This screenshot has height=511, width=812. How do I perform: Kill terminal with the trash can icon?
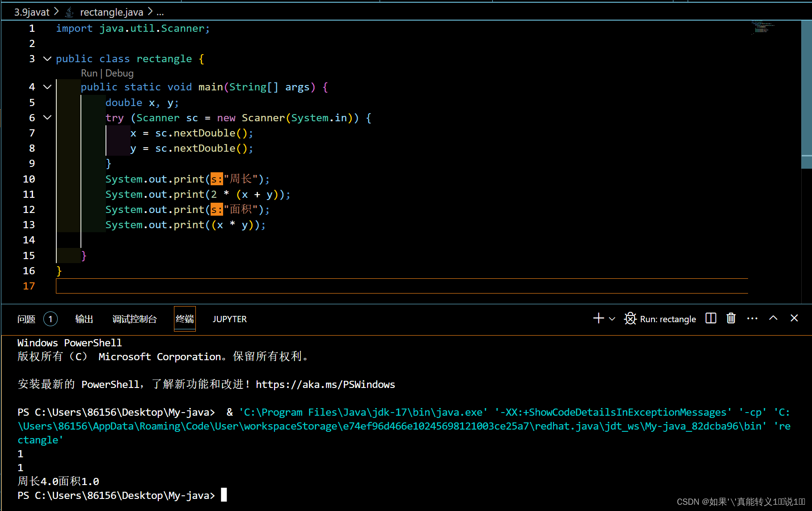pyautogui.click(x=731, y=318)
